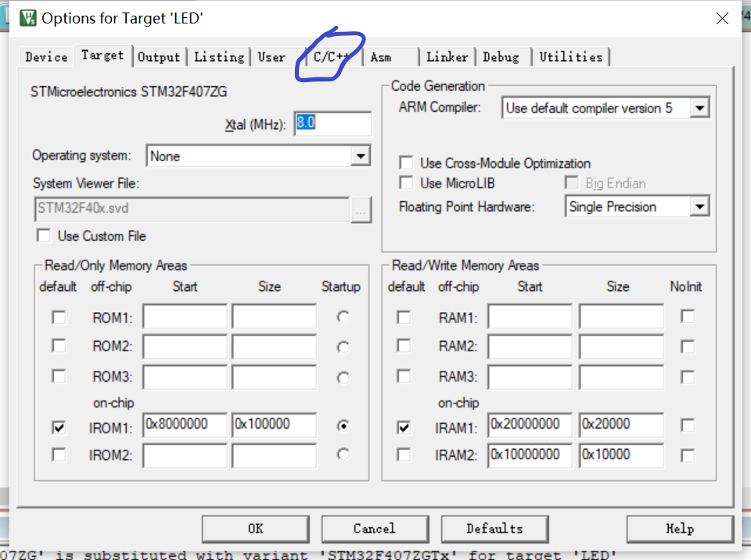The height and width of the screenshot is (560, 751).
Task: Open the Debug tab
Action: [x=503, y=57]
